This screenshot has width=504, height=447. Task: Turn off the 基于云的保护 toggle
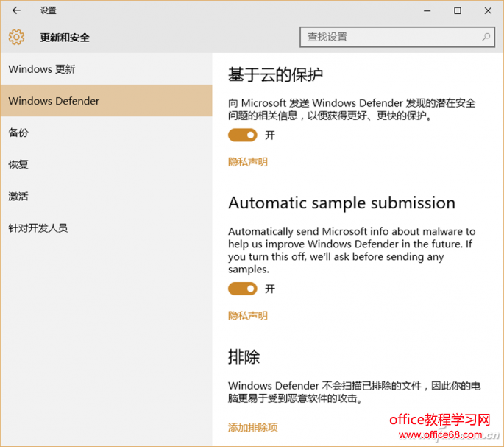243,135
